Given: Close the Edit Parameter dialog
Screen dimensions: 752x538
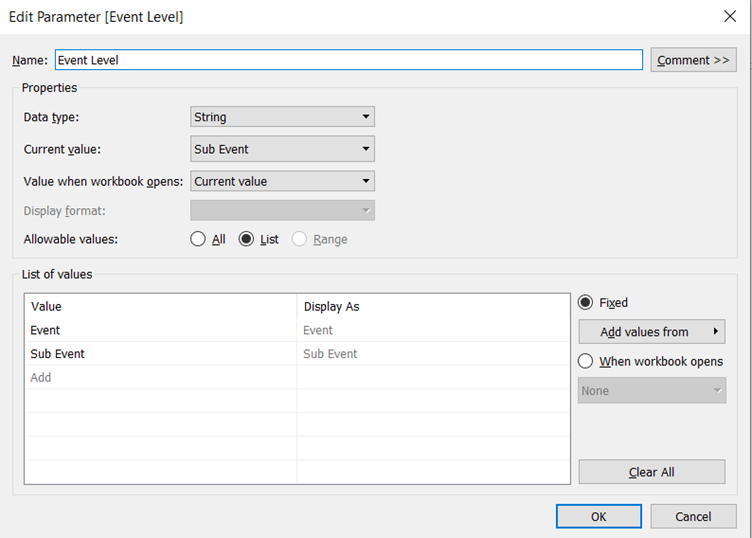Looking at the screenshot, I should tap(728, 16).
